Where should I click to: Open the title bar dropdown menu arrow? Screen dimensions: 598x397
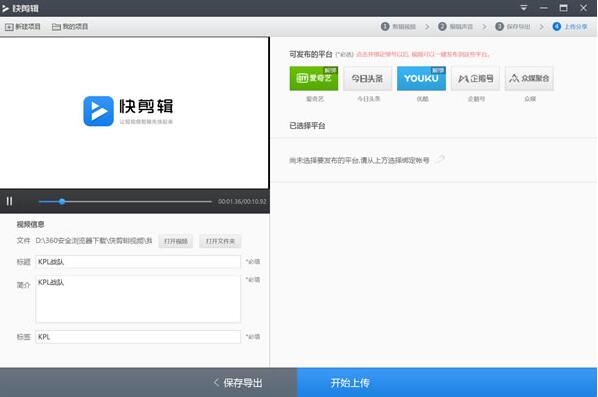524,8
